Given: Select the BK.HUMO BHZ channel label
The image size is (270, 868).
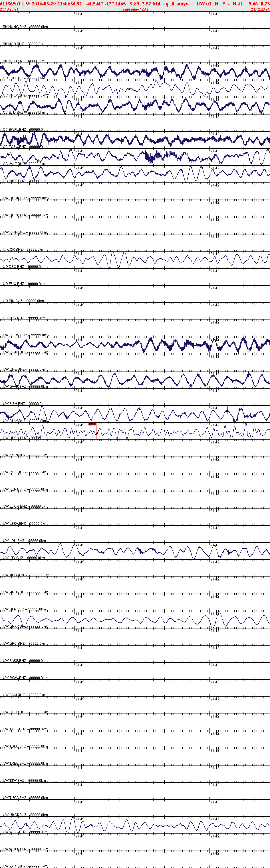Looking at the screenshot, I should (x=25, y=27).
